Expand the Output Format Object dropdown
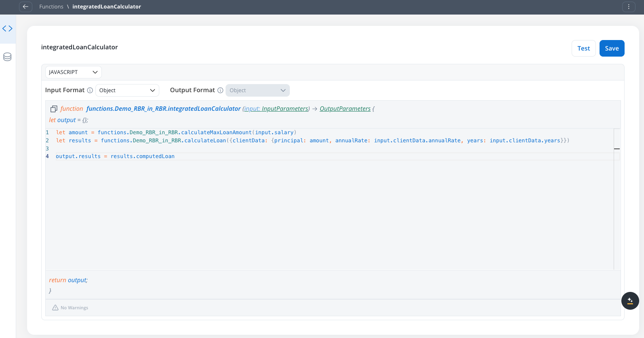Screen dimensions: 644x338 click(258, 90)
